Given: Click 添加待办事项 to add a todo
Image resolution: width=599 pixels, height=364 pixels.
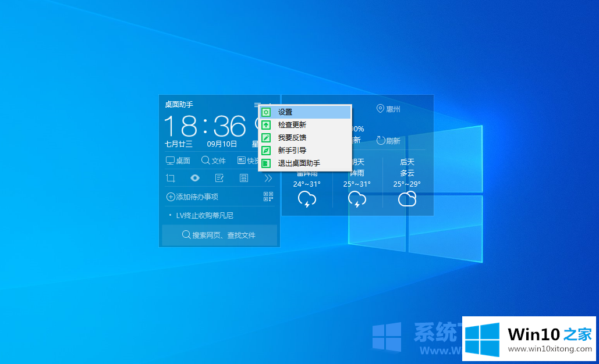Looking at the screenshot, I should tap(192, 197).
